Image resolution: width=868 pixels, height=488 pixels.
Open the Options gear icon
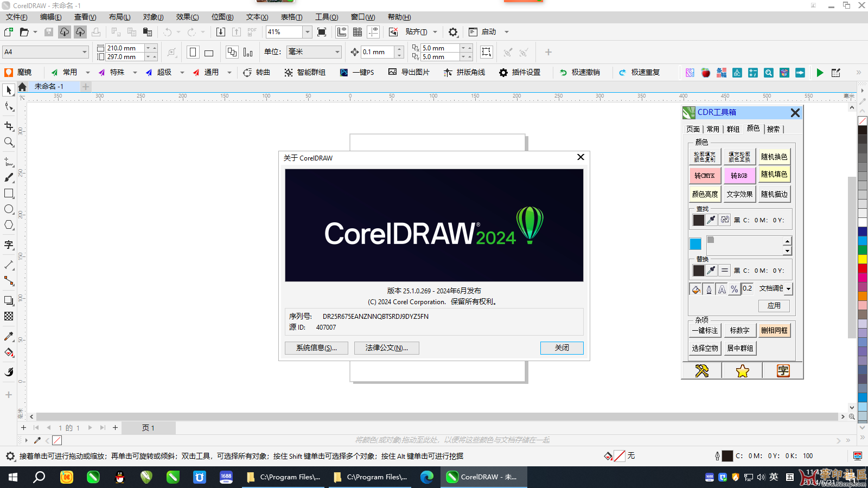453,32
